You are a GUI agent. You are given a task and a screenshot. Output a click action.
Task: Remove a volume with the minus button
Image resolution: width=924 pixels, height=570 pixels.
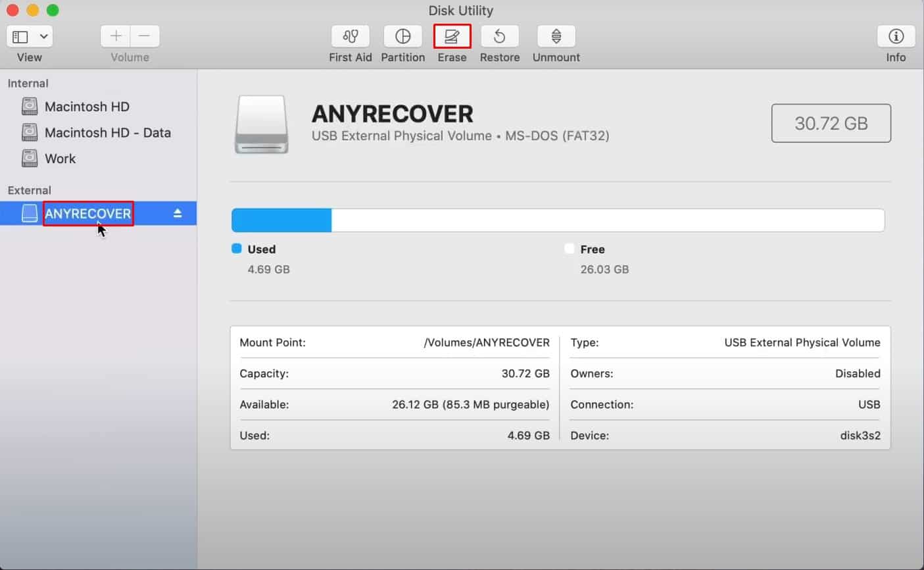(x=145, y=36)
